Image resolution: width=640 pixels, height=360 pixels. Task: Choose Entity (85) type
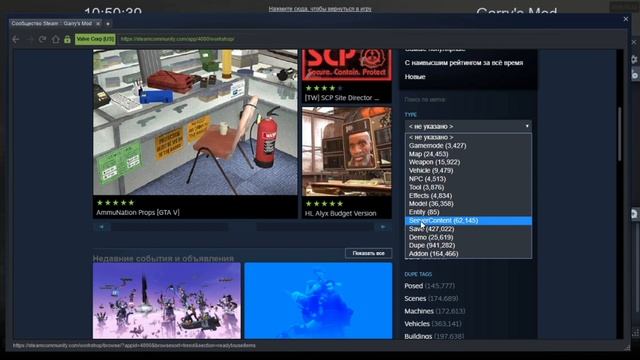click(x=468, y=212)
